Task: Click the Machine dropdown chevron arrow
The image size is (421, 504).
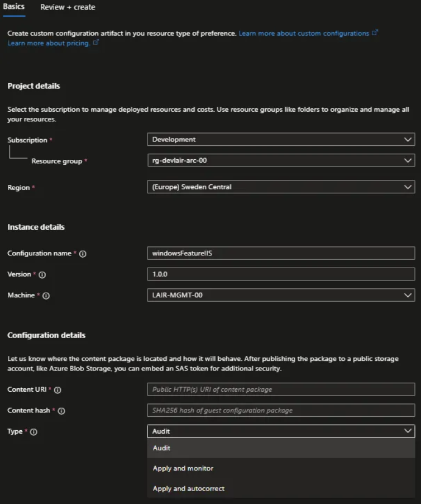Action: pos(408,295)
